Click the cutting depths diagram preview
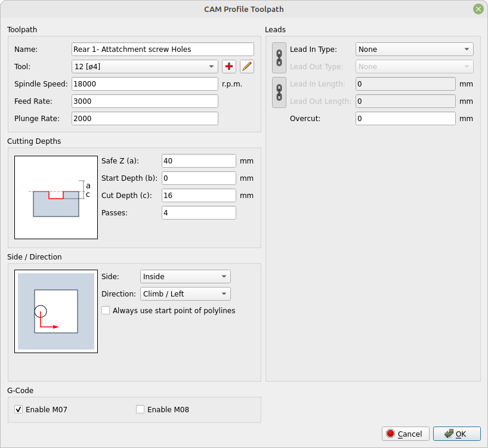The height and width of the screenshot is (448, 488). click(x=56, y=197)
